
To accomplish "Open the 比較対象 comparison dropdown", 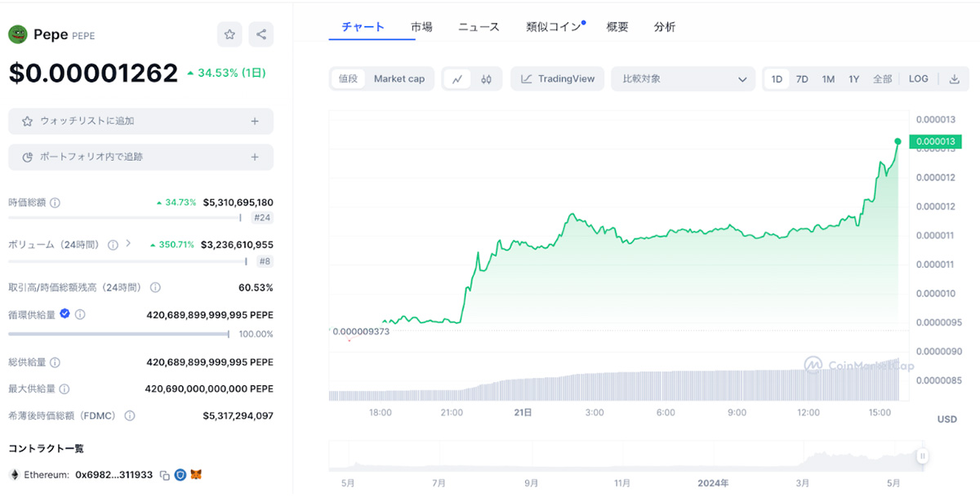I will click(684, 79).
